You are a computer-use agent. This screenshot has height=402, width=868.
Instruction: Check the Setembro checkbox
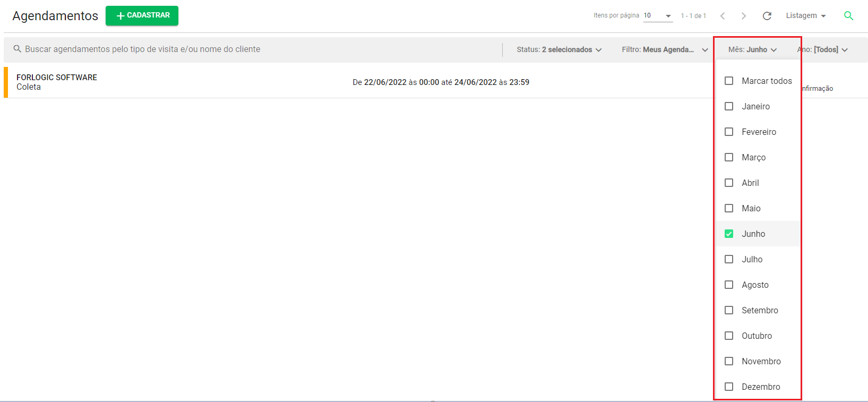tap(729, 310)
